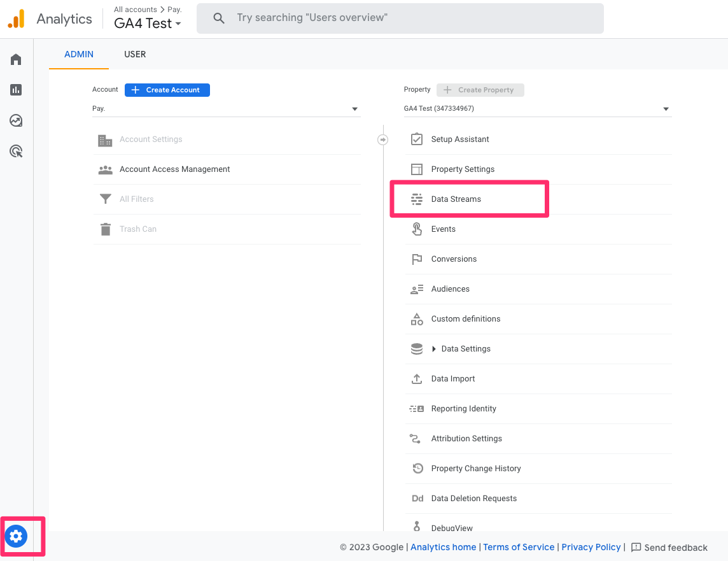
Task: Click the Account Access Management people icon
Action: click(x=106, y=169)
